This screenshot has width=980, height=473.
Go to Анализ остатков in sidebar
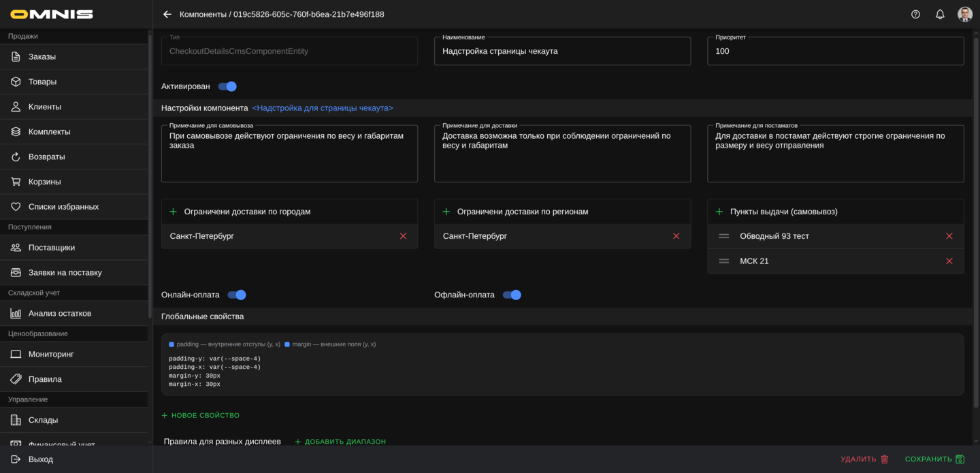click(60, 313)
